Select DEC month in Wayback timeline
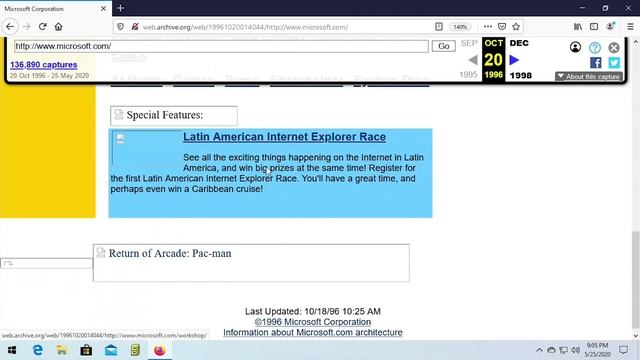The height and width of the screenshot is (360, 640). pyautogui.click(x=519, y=43)
